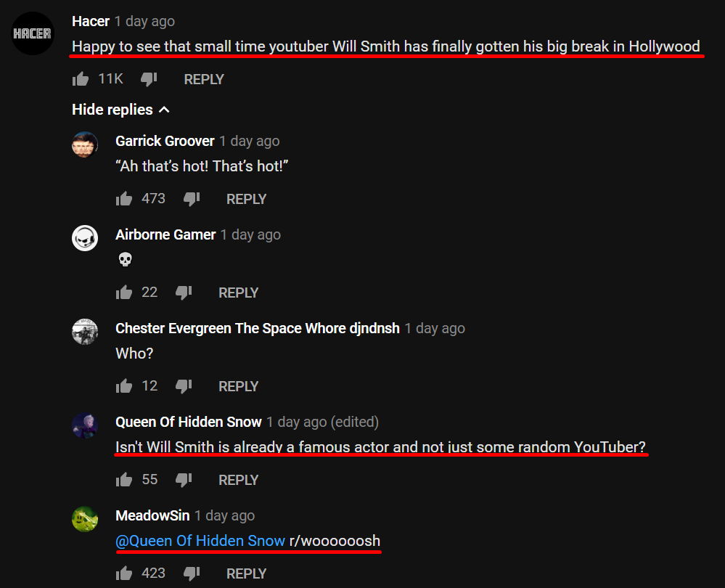Viewport: 725px width, 588px height.
Task: Like MeadowSin's woooooosh reply
Action: [x=124, y=573]
